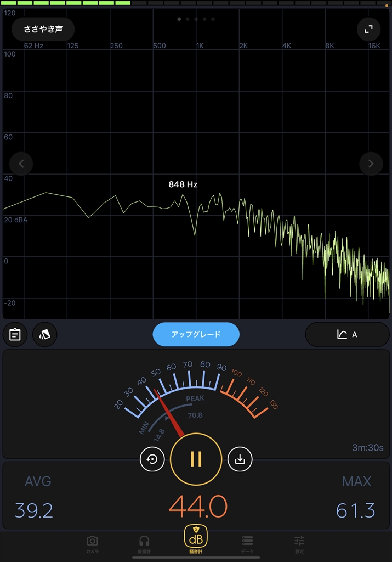392x562 pixels.
Task: Open the A-weighting selector
Action: 346,334
